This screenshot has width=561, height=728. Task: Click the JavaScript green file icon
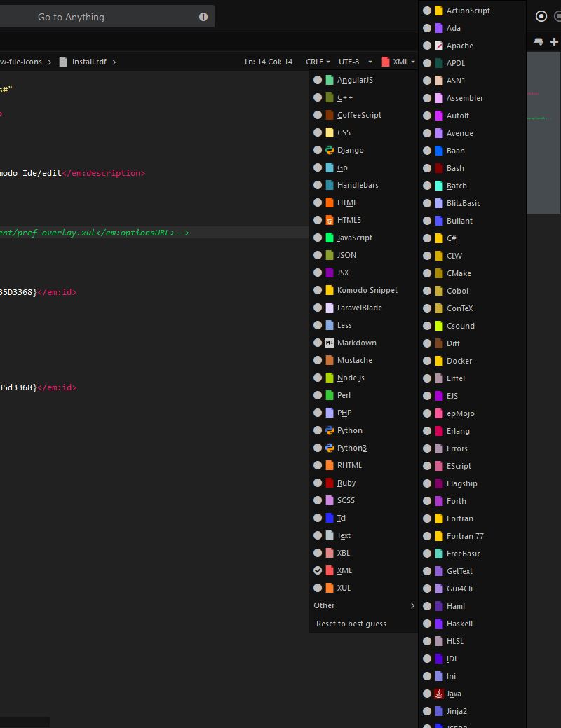[330, 238]
